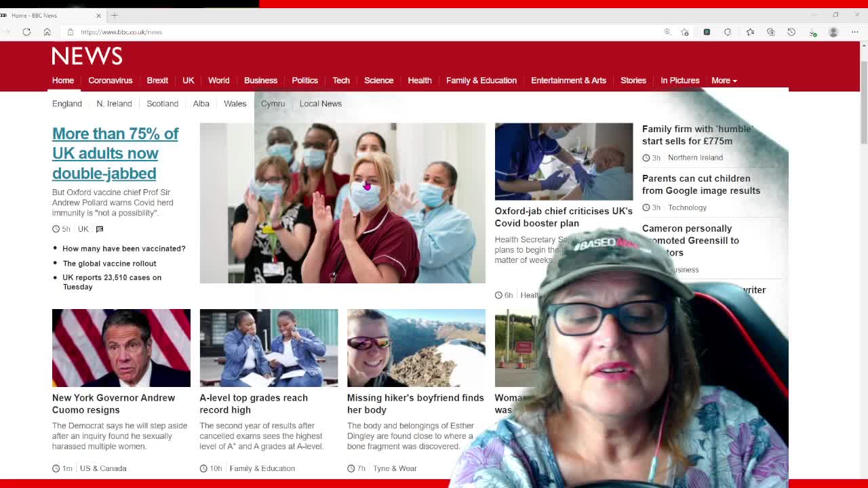Go to the UK news section

coord(189,81)
